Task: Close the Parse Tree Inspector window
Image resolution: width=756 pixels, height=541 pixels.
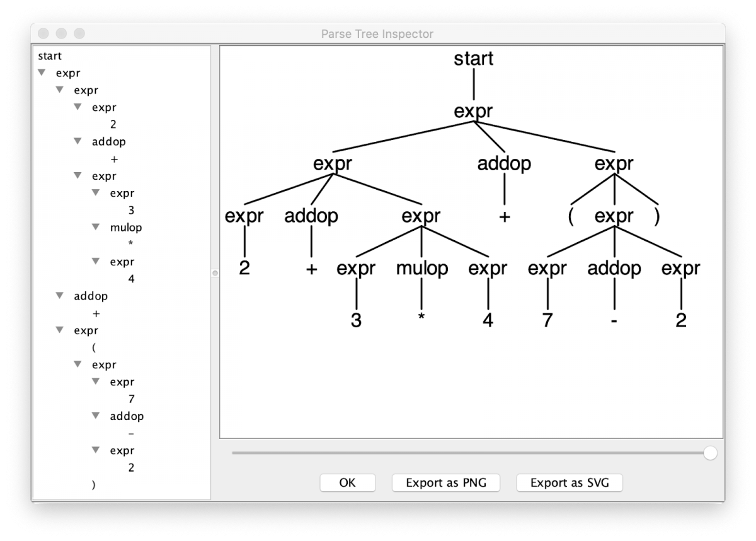Action: 43,33
